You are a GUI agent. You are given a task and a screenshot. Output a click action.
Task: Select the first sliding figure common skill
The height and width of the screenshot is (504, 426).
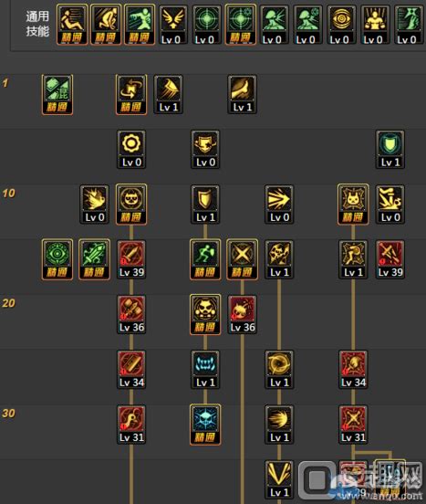tap(72, 25)
